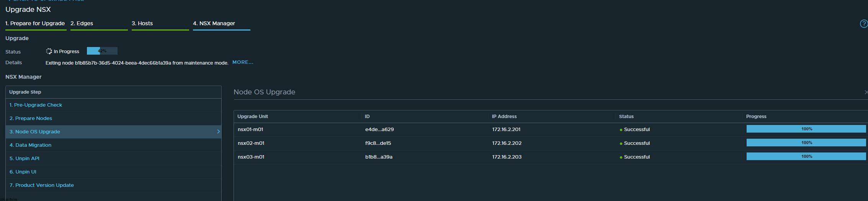The height and width of the screenshot is (201, 868).
Task: Switch to the Edges tab
Action: click(82, 23)
